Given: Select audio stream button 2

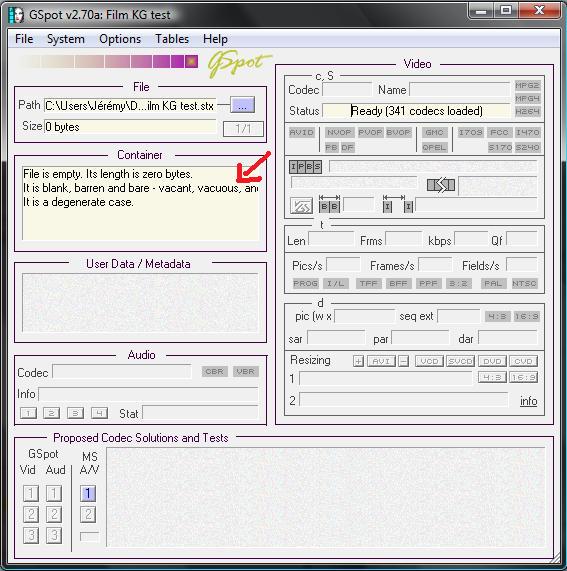Looking at the screenshot, I should point(51,413).
